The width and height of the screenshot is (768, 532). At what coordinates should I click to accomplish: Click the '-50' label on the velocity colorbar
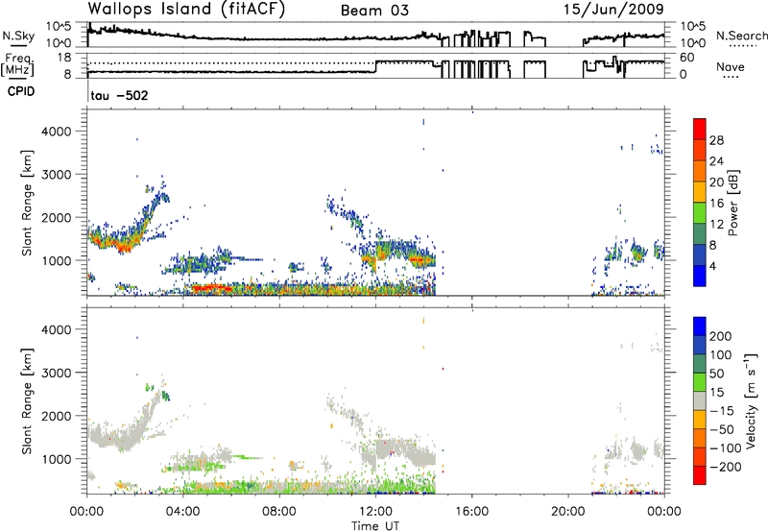tap(722, 429)
